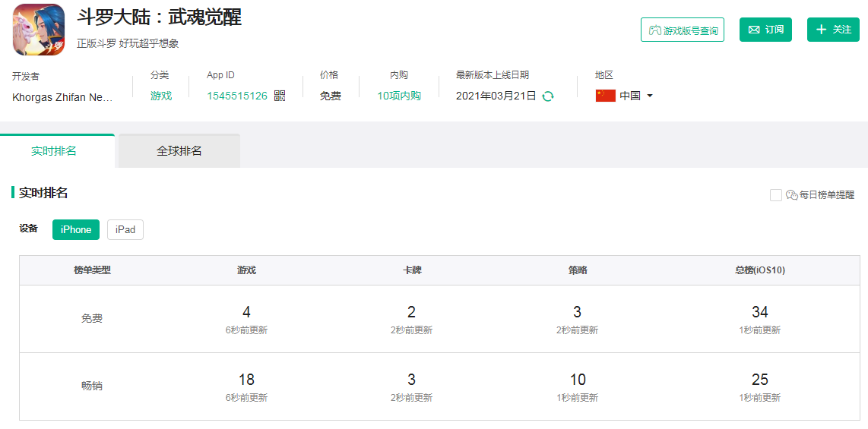The height and width of the screenshot is (429, 868).
Task: Select the iPad device option
Action: tap(125, 229)
